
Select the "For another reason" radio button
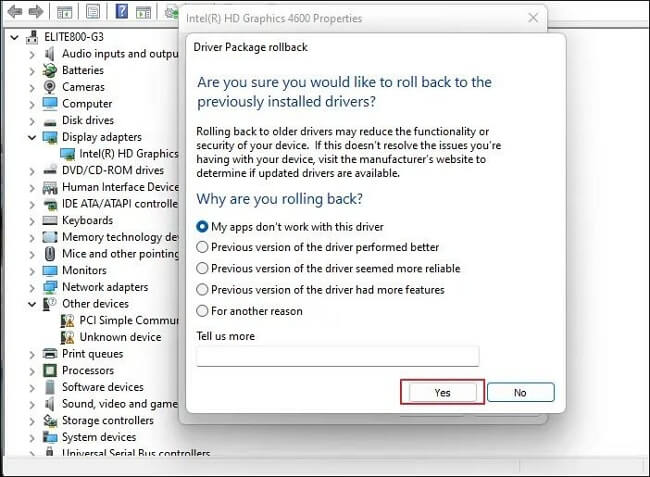click(x=203, y=311)
